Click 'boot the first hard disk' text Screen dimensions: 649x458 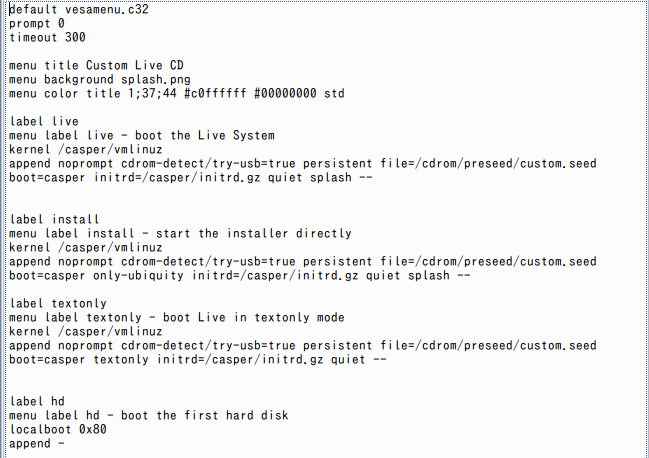(x=204, y=415)
